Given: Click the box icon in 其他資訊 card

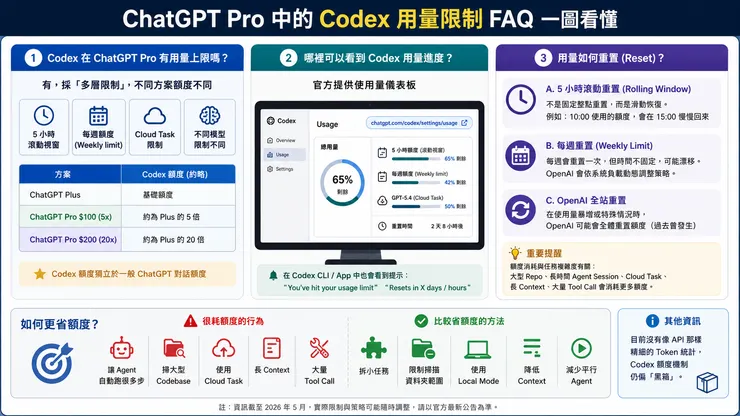Looking at the screenshot, I should coord(707,382).
